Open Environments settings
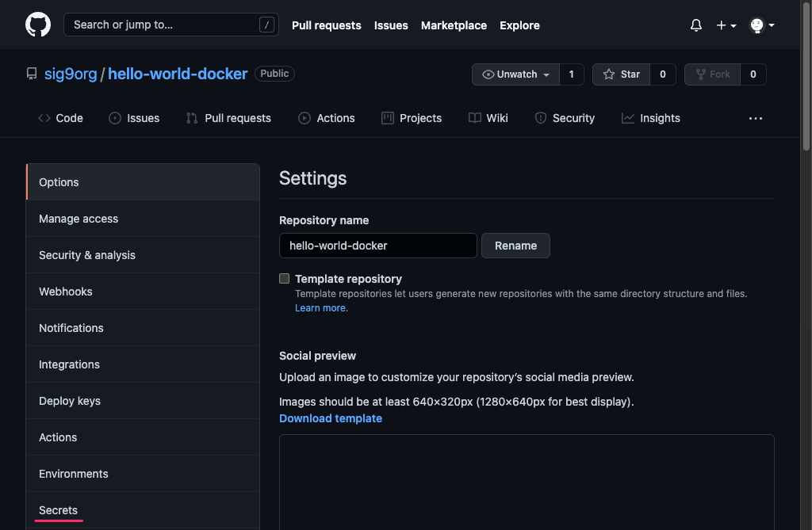 tap(143, 474)
